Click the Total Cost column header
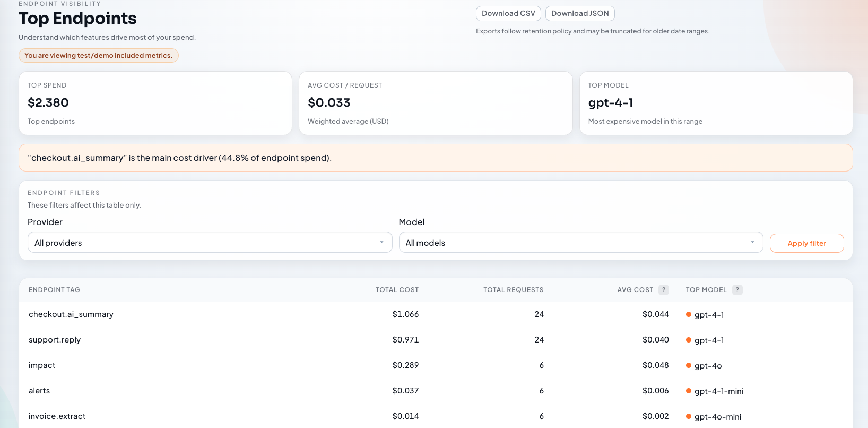 point(397,290)
